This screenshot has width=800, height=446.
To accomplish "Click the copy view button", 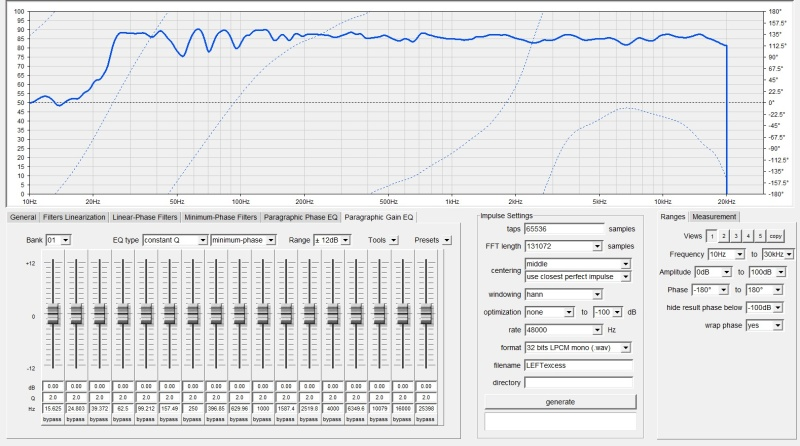I will (x=776, y=236).
